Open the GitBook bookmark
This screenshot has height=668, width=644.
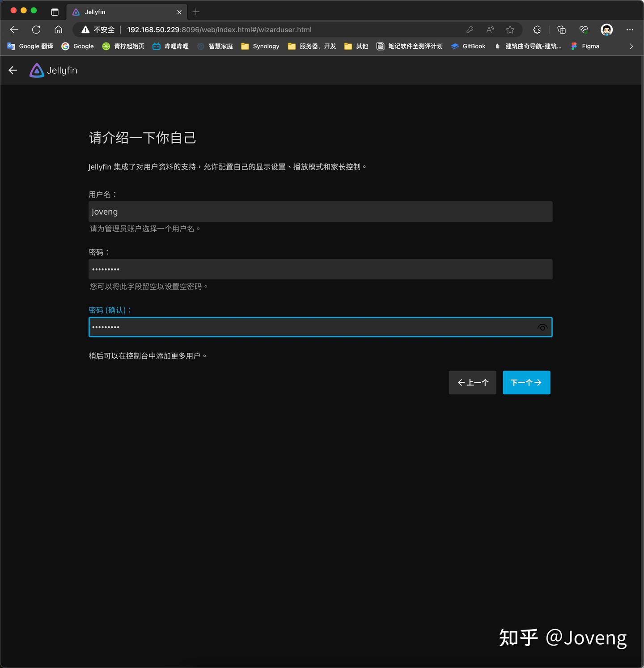[x=468, y=46]
